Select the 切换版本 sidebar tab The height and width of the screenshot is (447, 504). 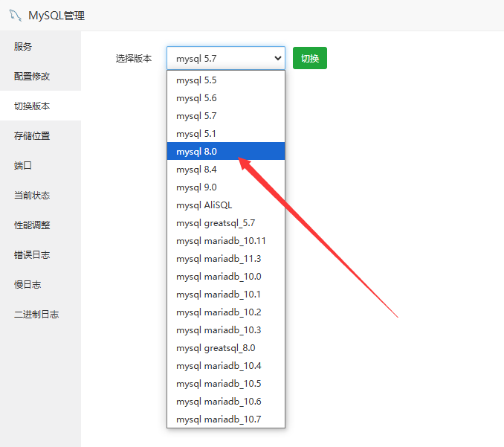tap(40, 106)
